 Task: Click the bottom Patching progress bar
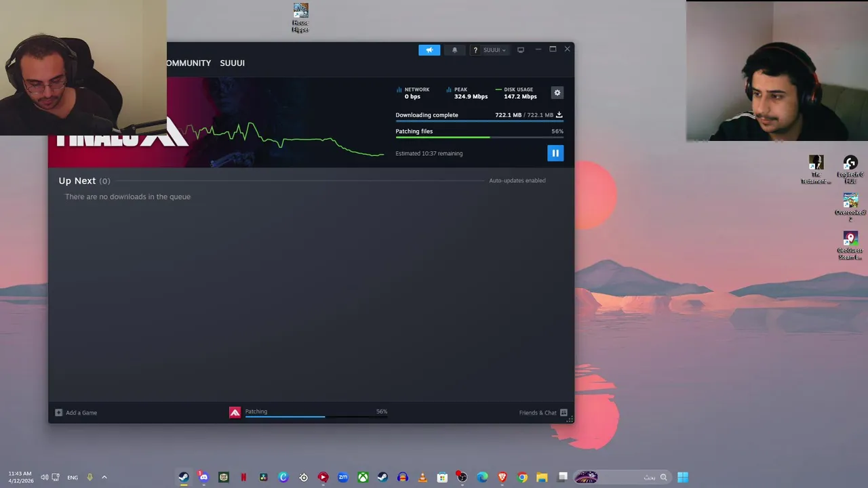pos(316,416)
